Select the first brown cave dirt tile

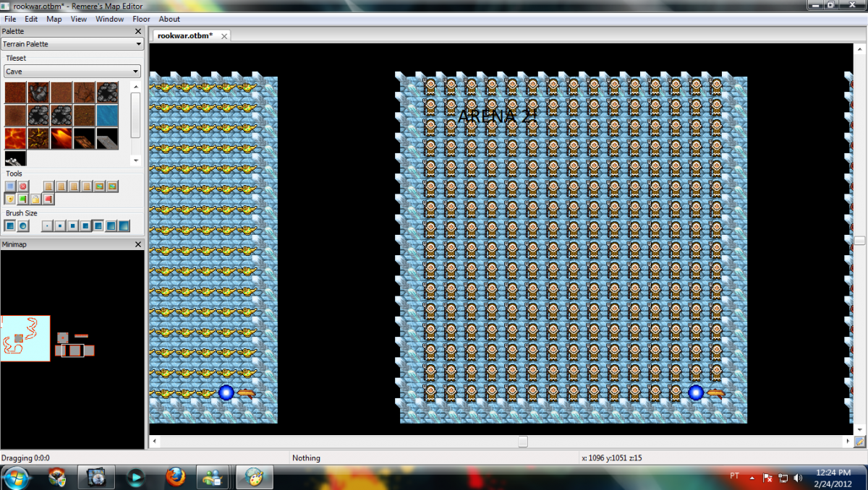pyautogui.click(x=15, y=93)
